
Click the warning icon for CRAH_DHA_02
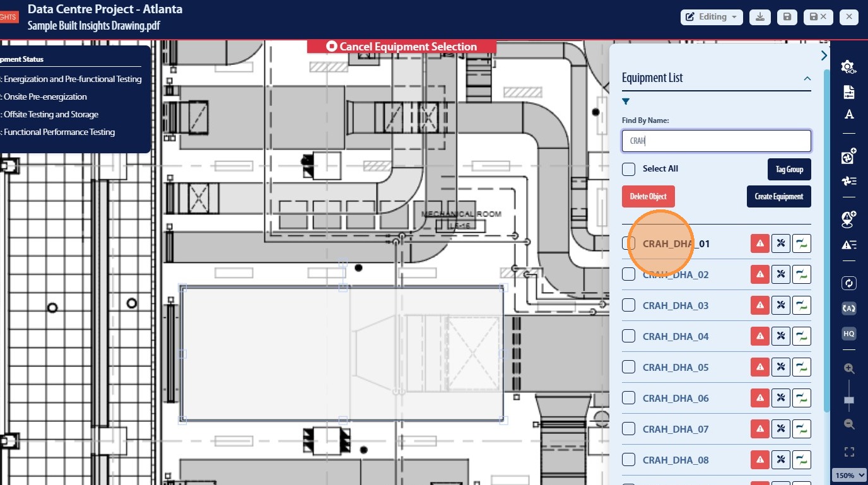(x=760, y=274)
